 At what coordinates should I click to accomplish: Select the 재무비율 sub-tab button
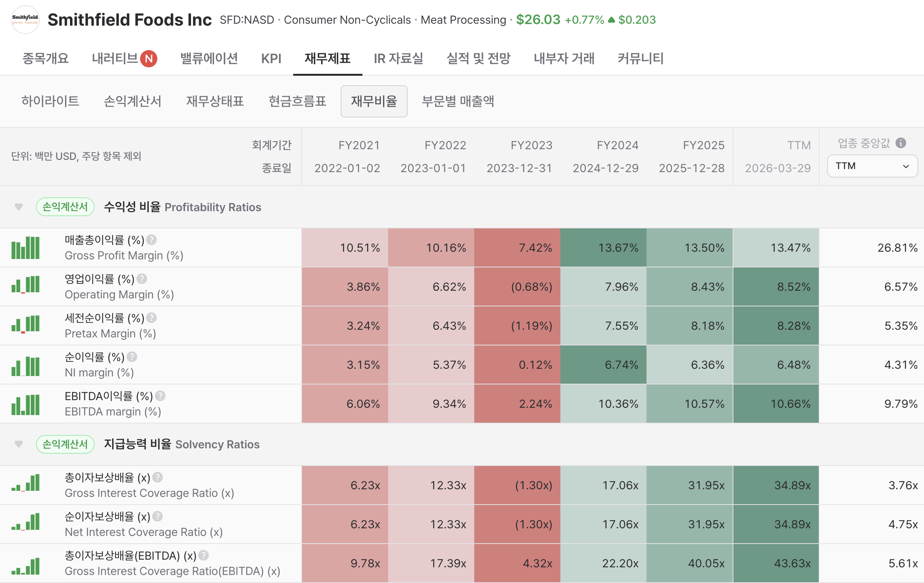point(374,101)
